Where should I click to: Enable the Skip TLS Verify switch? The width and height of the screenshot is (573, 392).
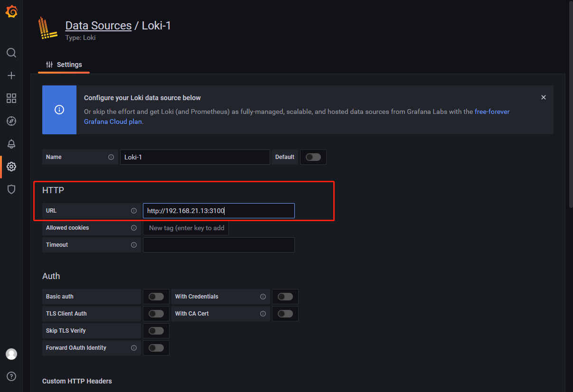coord(156,331)
